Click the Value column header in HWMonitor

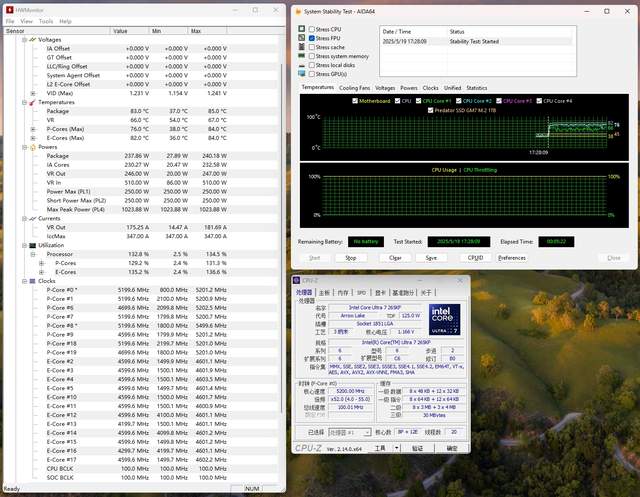point(120,31)
